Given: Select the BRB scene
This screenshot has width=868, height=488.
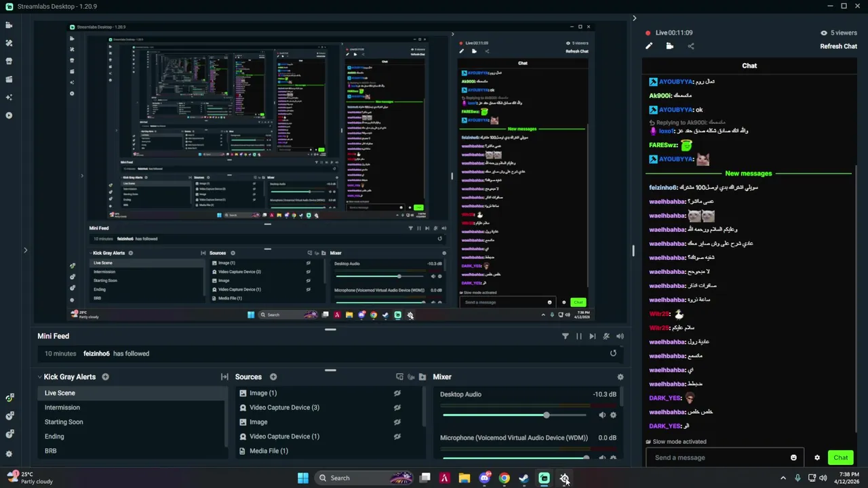Looking at the screenshot, I should [132, 451].
